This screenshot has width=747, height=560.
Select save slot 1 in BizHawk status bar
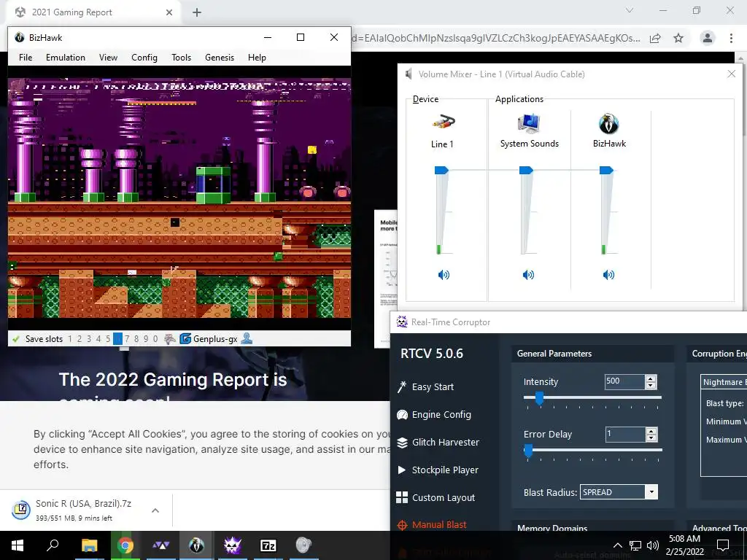pyautogui.click(x=70, y=339)
